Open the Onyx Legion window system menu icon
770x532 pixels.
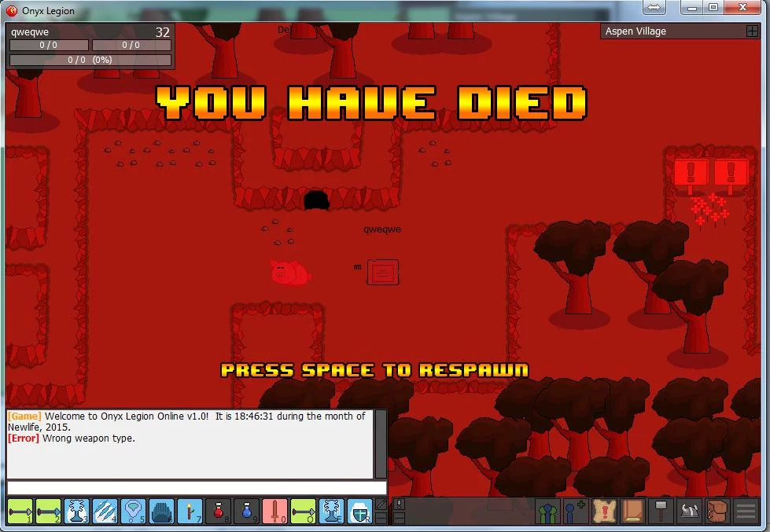11,10
